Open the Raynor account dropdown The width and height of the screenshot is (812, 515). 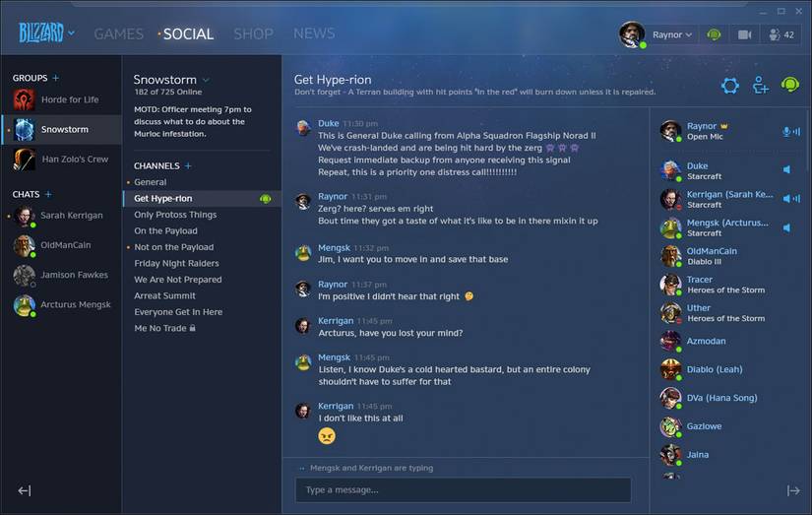coord(671,34)
